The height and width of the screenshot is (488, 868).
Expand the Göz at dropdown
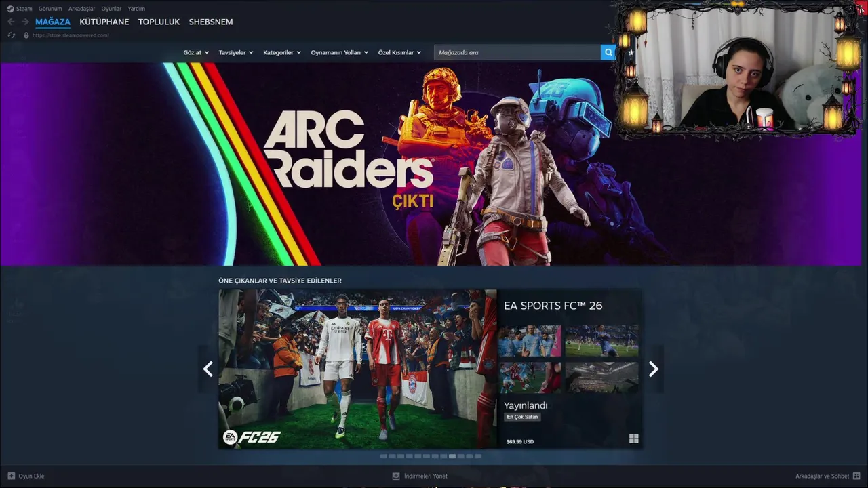pos(196,52)
